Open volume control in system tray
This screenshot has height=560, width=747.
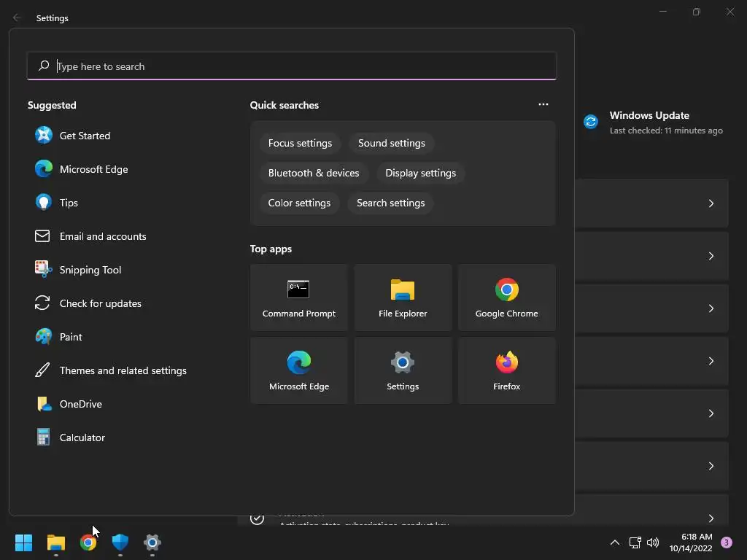[x=653, y=542]
